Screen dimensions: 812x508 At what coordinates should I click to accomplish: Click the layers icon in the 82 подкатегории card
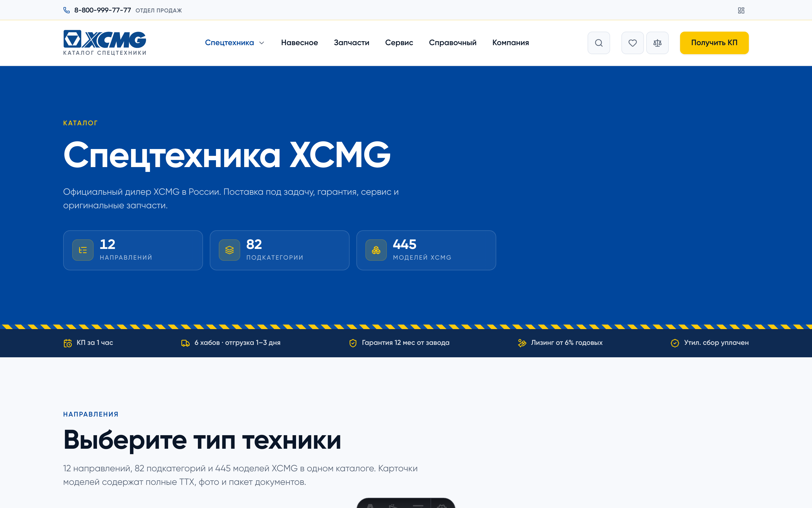point(230,250)
